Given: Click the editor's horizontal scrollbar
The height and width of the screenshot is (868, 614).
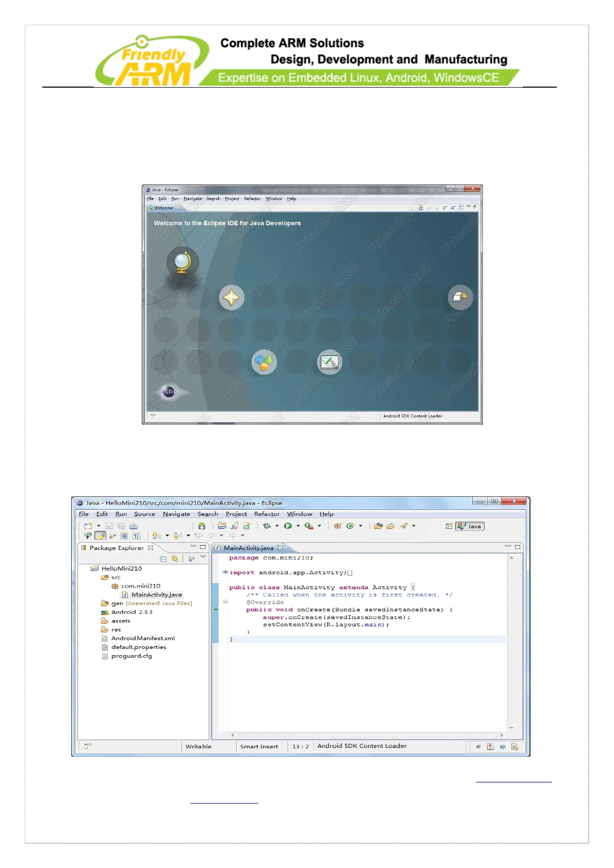Looking at the screenshot, I should coord(366,735).
